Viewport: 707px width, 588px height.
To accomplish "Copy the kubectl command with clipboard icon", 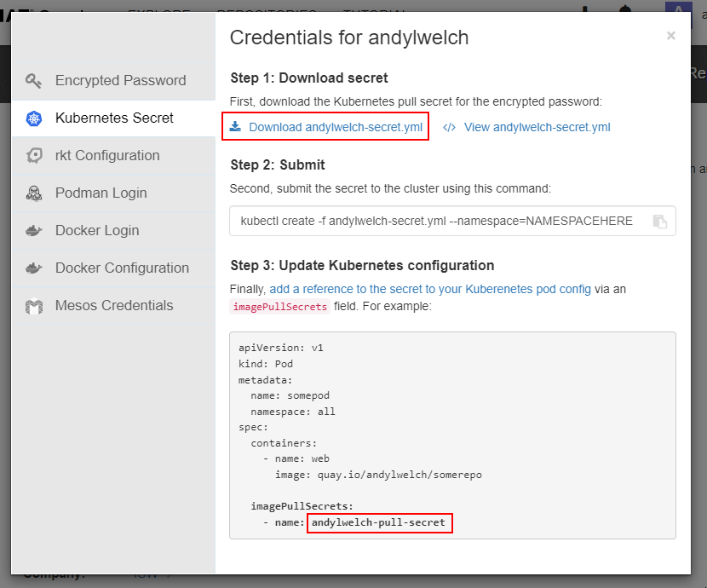I will pos(660,221).
